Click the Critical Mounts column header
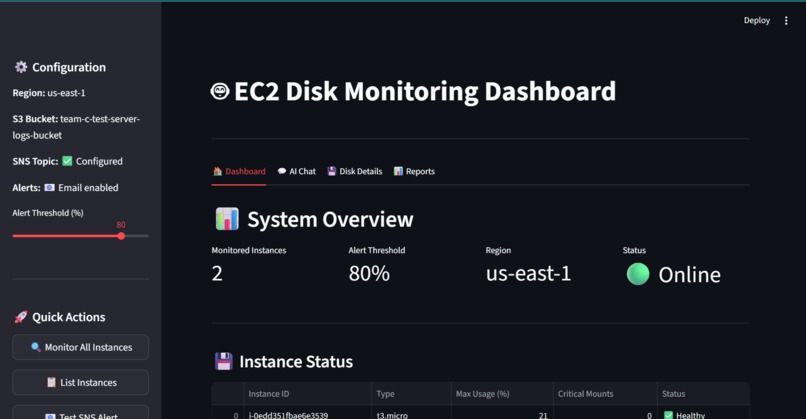 click(x=605, y=394)
